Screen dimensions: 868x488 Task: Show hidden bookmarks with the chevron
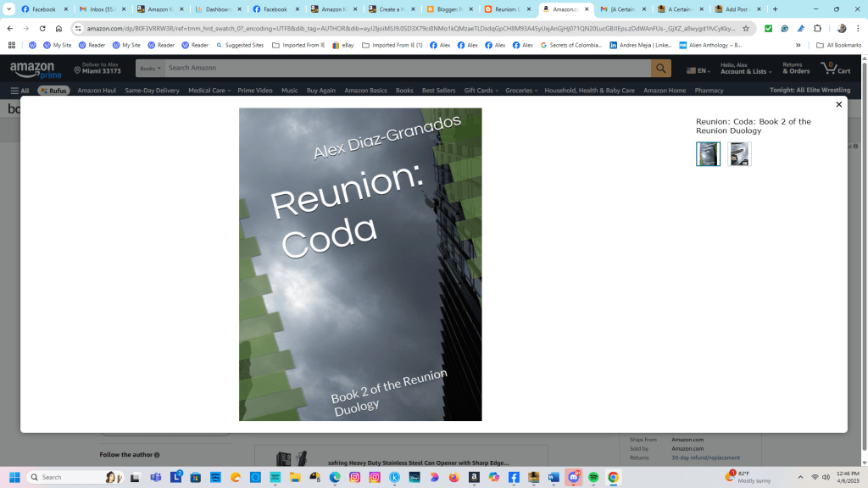[798, 45]
